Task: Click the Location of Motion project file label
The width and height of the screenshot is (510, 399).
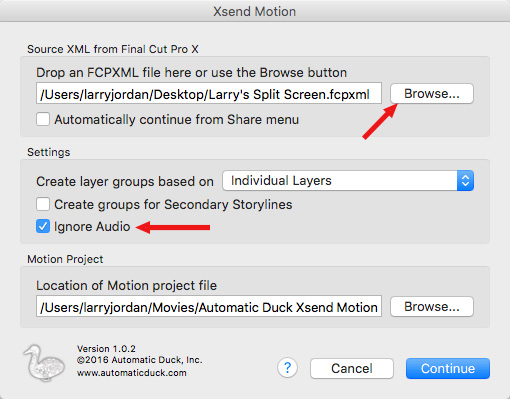Action: coord(127,286)
